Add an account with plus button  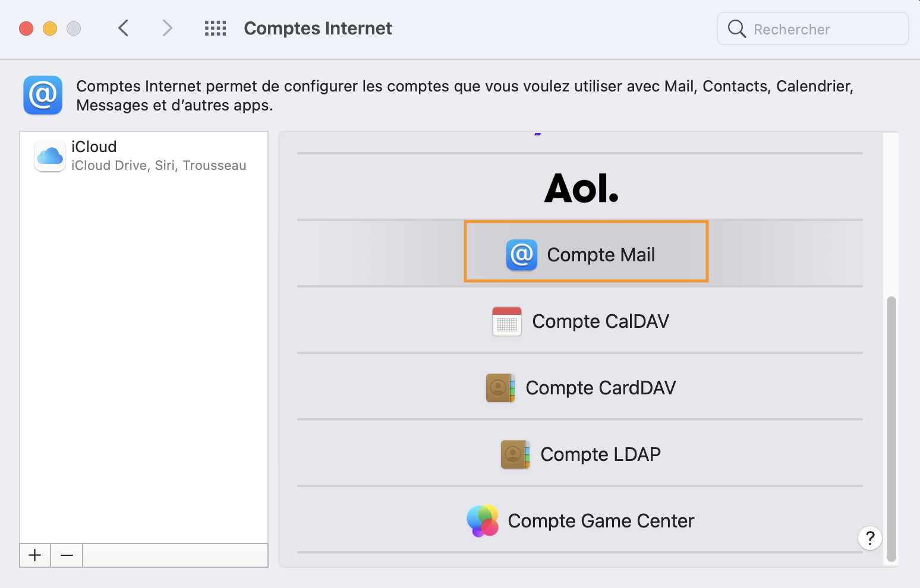coord(35,555)
